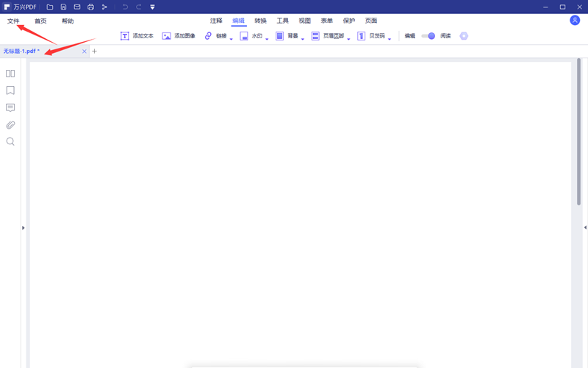
Task: Expand the Background (背景) dropdown
Action: pyautogui.click(x=303, y=38)
